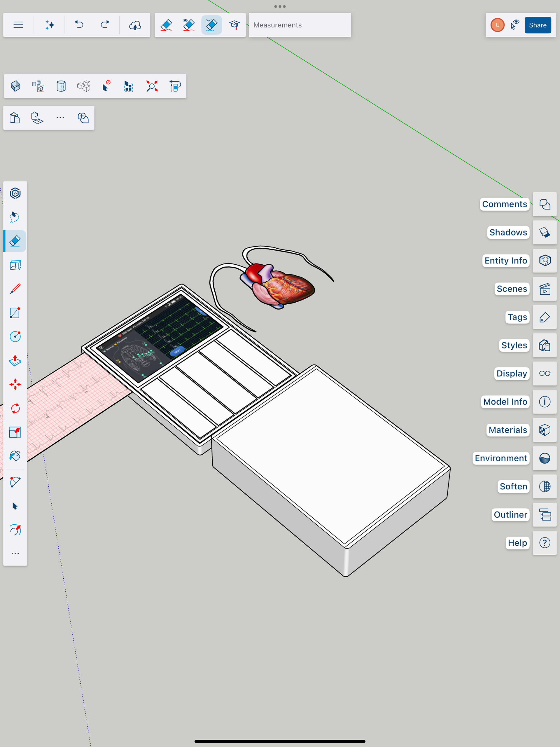Select the Move tool
This screenshot has width=560, height=747.
pyautogui.click(x=15, y=384)
